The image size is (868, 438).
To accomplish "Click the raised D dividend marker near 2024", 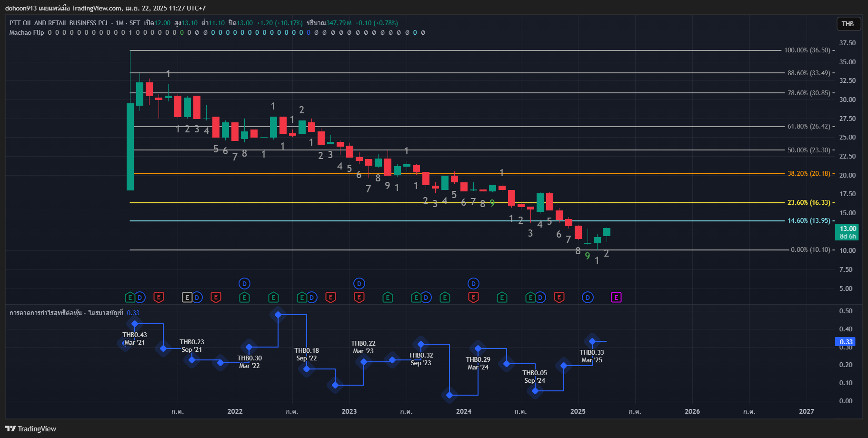I will click(x=473, y=284).
